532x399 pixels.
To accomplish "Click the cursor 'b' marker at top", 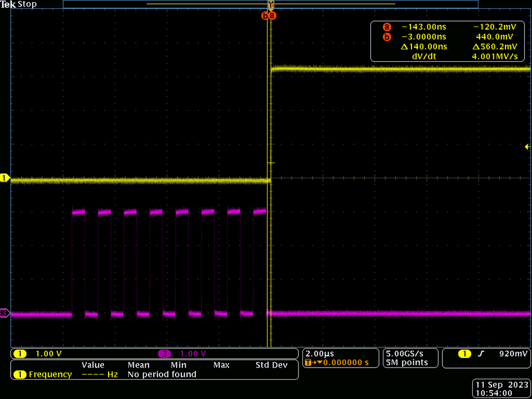I will (x=265, y=16).
